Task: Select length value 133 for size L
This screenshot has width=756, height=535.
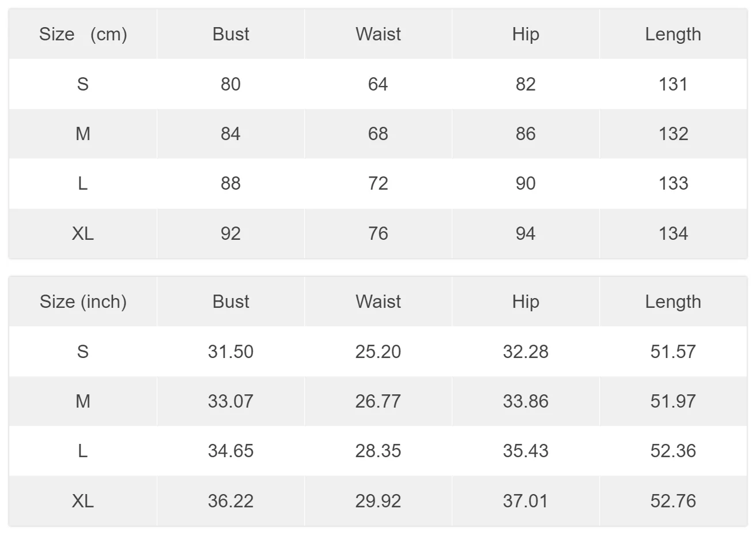Action: [673, 183]
